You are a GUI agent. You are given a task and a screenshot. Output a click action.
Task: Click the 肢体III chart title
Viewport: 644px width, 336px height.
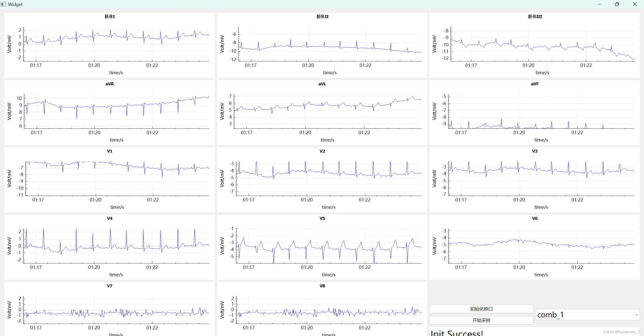535,17
